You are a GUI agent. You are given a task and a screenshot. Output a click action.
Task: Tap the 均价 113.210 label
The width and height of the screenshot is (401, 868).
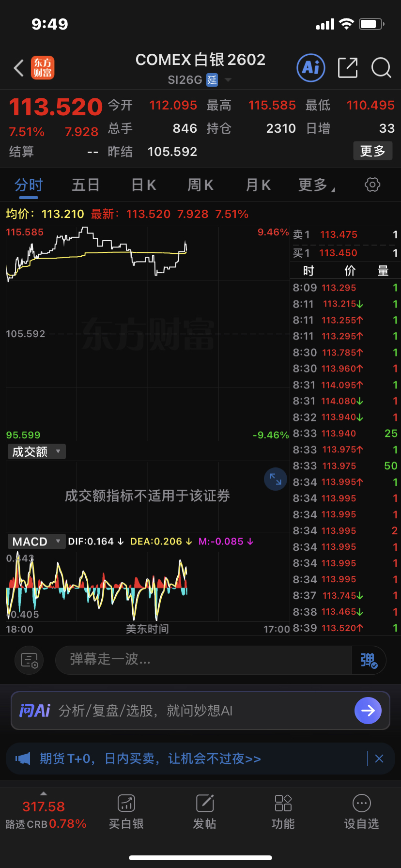45,214
